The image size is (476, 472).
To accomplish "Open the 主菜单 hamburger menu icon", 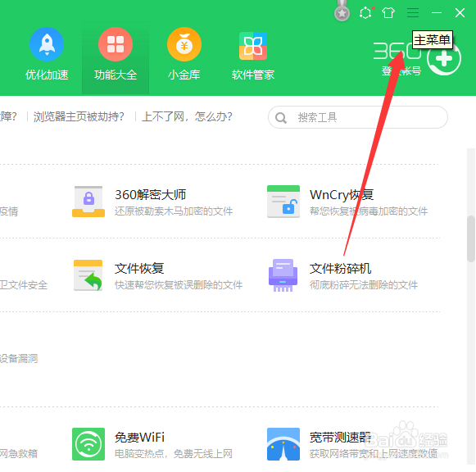I will [413, 13].
